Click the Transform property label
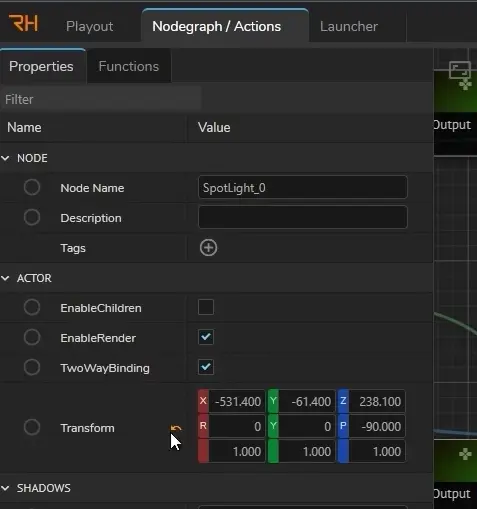 (87, 428)
